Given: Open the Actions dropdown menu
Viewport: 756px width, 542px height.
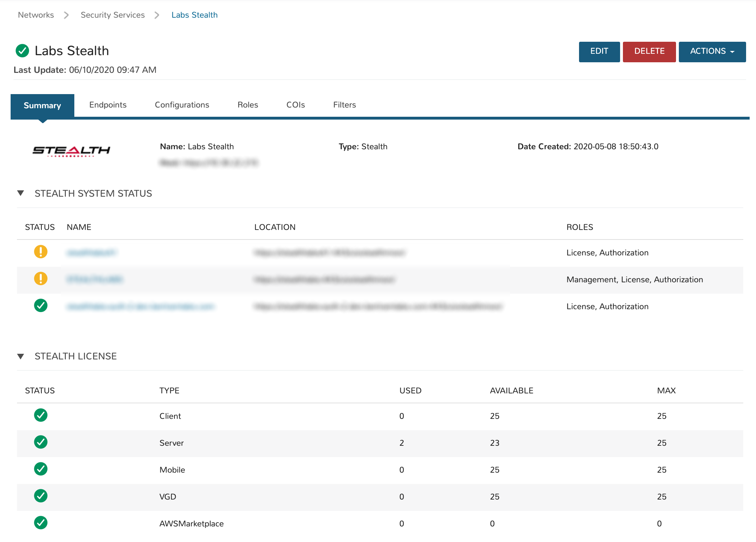Looking at the screenshot, I should click(x=712, y=52).
